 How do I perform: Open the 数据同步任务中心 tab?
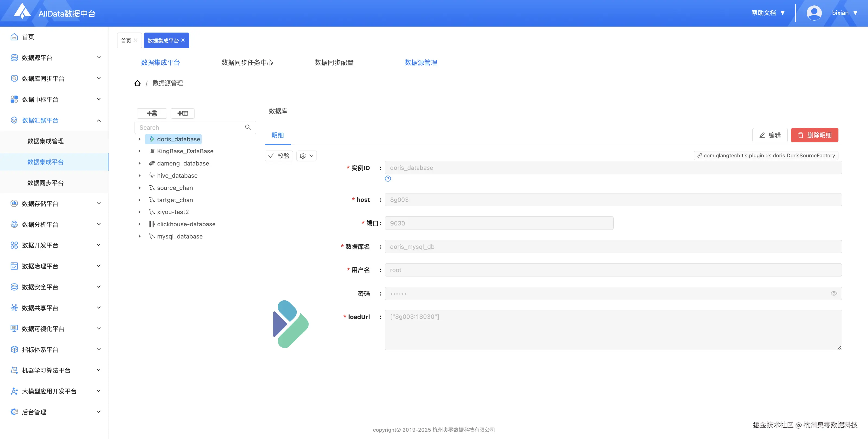[247, 63]
